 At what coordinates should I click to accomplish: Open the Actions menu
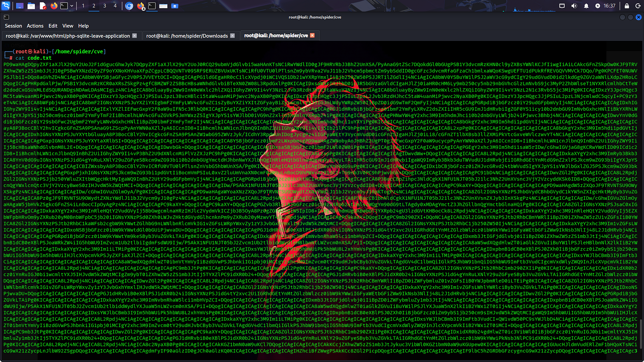click(35, 26)
